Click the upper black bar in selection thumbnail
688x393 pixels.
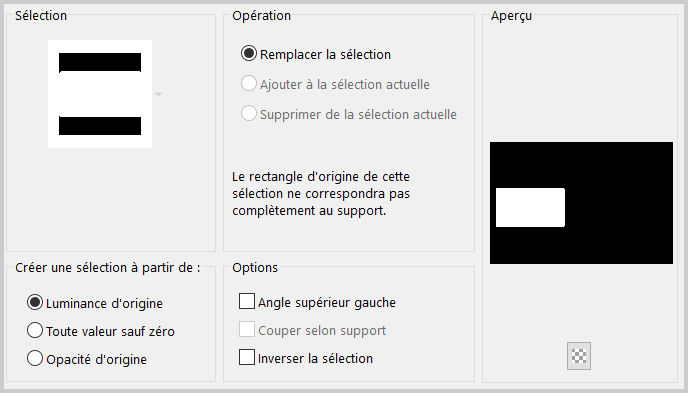click(x=100, y=63)
